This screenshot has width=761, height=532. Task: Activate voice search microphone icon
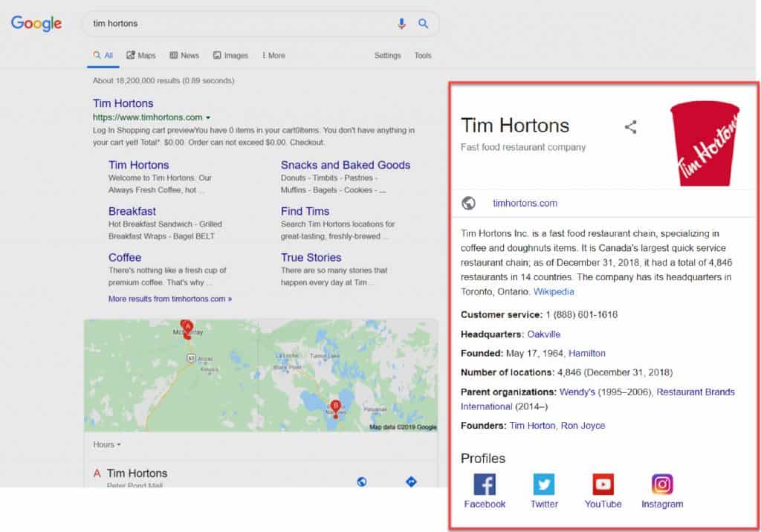click(x=401, y=23)
